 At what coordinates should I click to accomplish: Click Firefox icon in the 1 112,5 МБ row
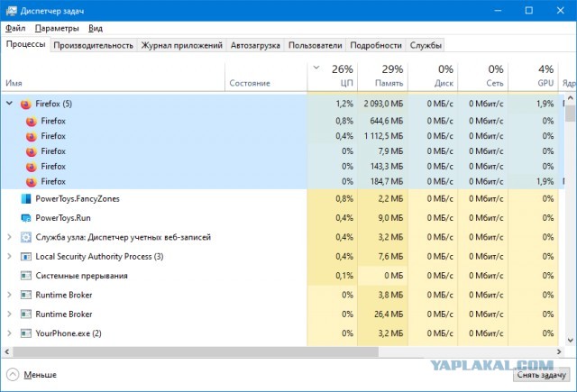click(32, 136)
